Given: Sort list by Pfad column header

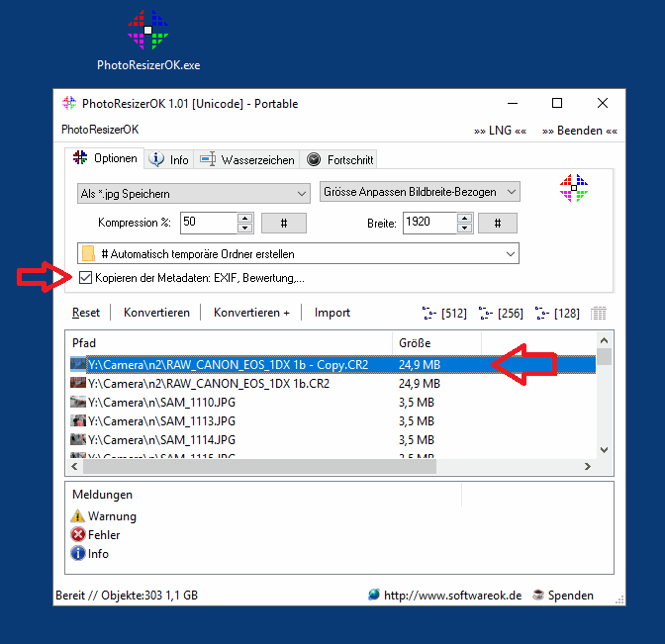Looking at the screenshot, I should click(x=229, y=343).
